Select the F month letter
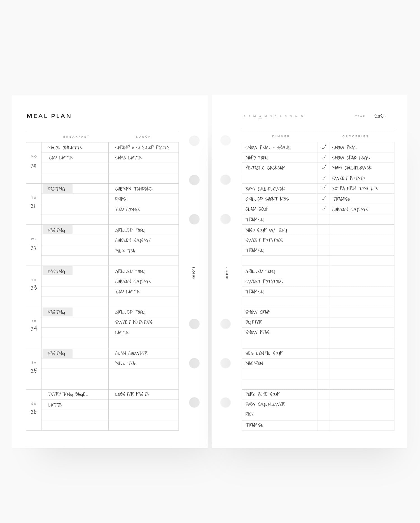 pos(249,116)
